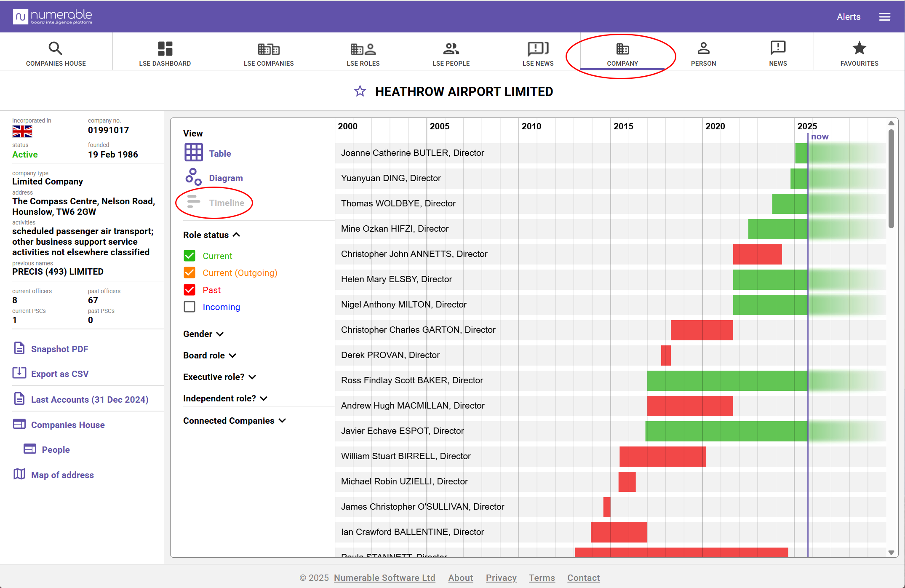Enable the Incoming role status checkbox
Viewport: 905px width, 588px height.
coord(190,307)
